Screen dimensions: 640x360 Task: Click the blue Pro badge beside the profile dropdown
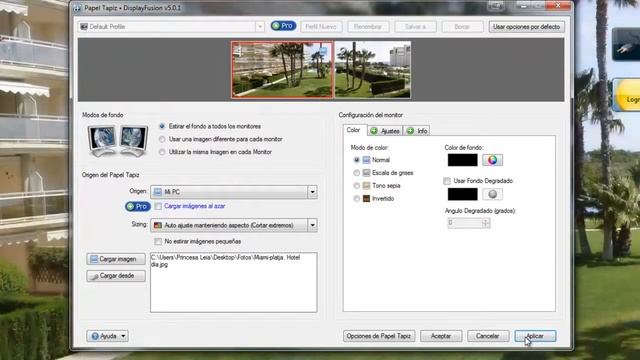(x=283, y=26)
